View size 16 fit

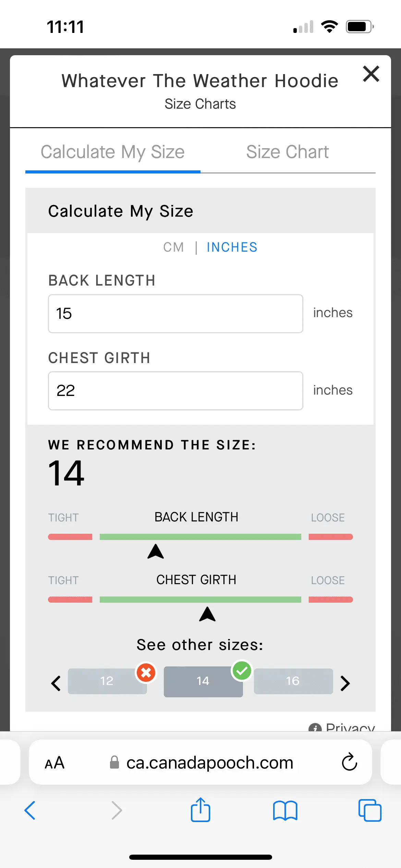[293, 681]
